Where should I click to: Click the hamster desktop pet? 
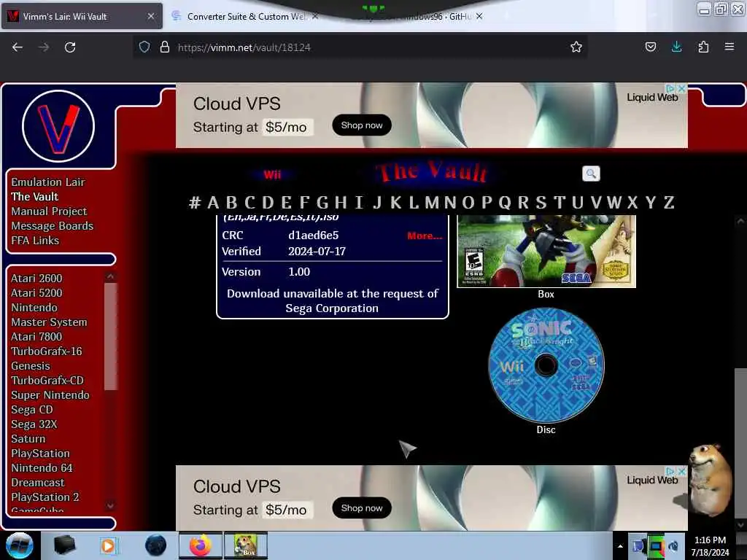point(710,480)
